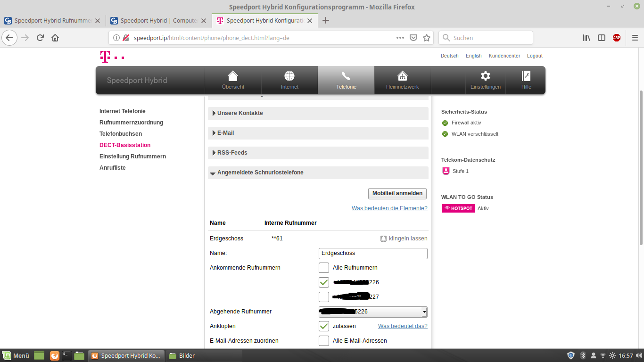The width and height of the screenshot is (644, 362).
Task: Toggle Firefox sidebar view icon
Action: coord(602,38)
